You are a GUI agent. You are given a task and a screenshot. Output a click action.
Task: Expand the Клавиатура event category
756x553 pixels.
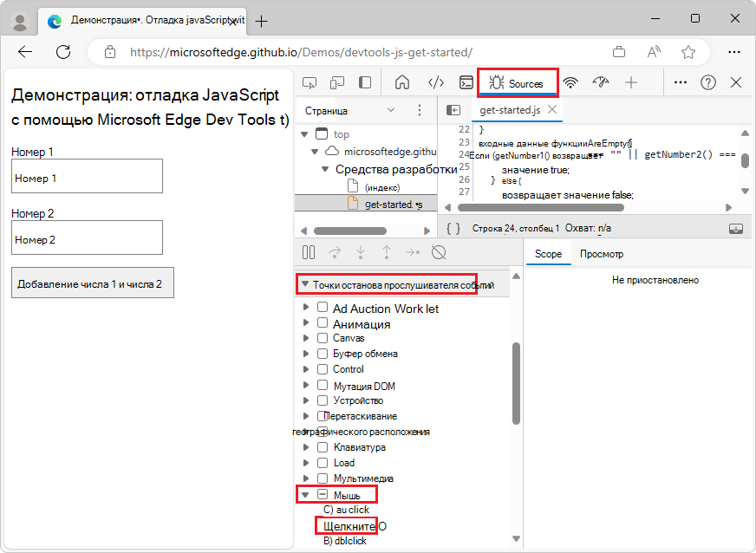point(306,447)
